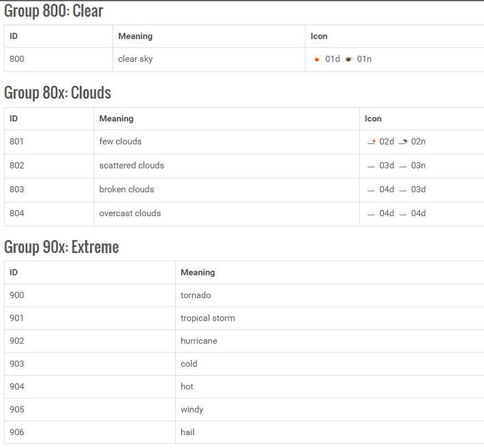The image size is (484, 448).
Task: Click the '03d' label in broken clouds row
Action: pyautogui.click(x=419, y=190)
